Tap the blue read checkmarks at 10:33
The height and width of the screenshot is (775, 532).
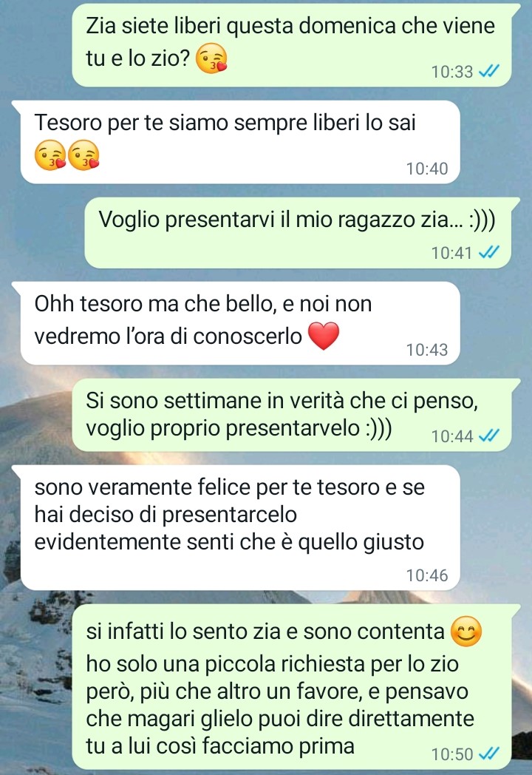(x=490, y=72)
